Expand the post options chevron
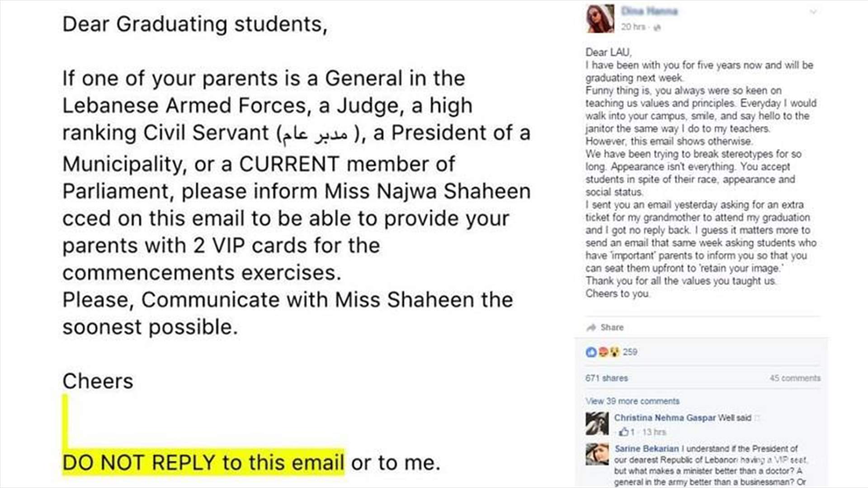The height and width of the screenshot is (488, 868). [x=813, y=12]
